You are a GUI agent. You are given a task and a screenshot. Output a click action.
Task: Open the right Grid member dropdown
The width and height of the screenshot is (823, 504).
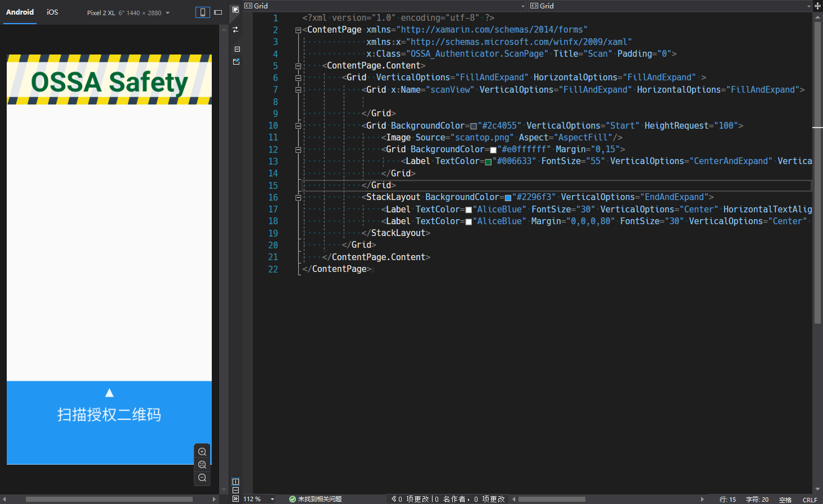(671, 6)
